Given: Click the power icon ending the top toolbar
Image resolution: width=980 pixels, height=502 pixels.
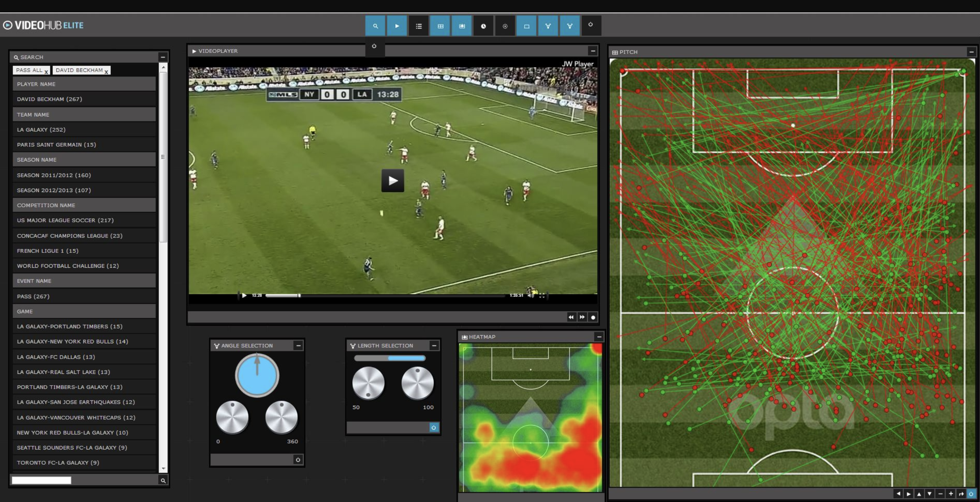Looking at the screenshot, I should click(591, 25).
